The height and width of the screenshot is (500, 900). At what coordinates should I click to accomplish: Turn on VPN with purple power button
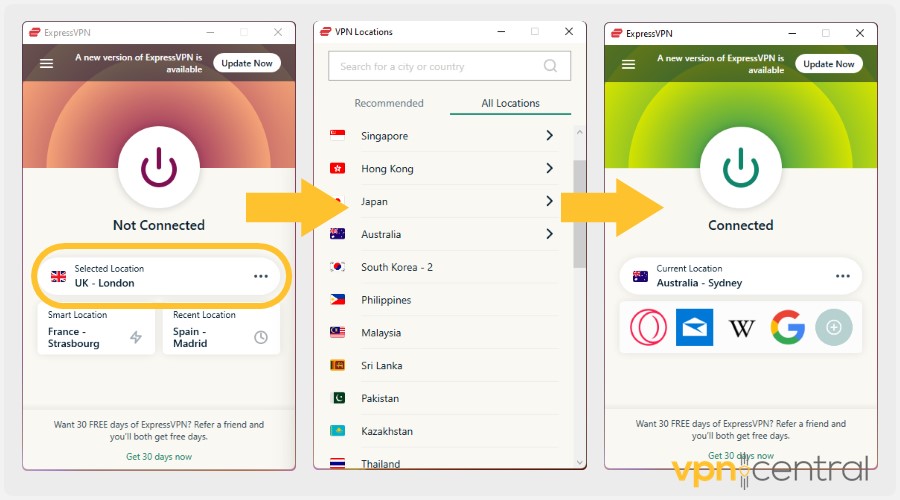(x=159, y=167)
